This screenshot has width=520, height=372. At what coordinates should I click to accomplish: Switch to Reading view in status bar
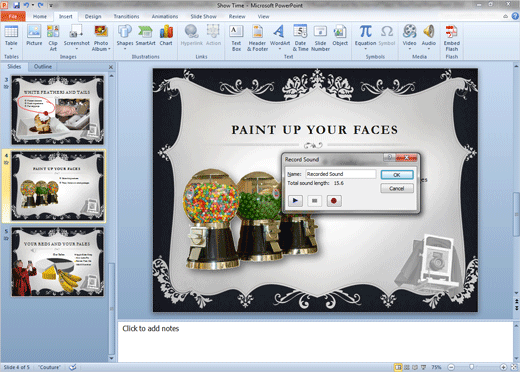pyautogui.click(x=415, y=367)
